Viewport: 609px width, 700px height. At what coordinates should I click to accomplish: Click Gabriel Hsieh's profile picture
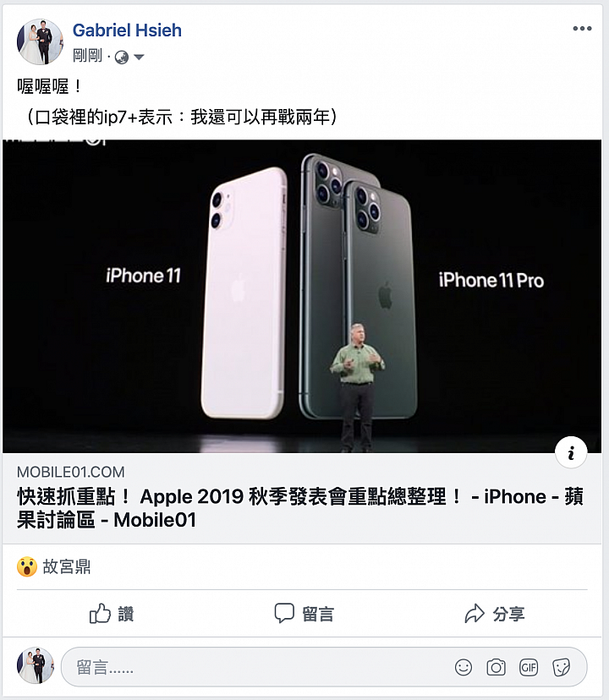pos(40,41)
